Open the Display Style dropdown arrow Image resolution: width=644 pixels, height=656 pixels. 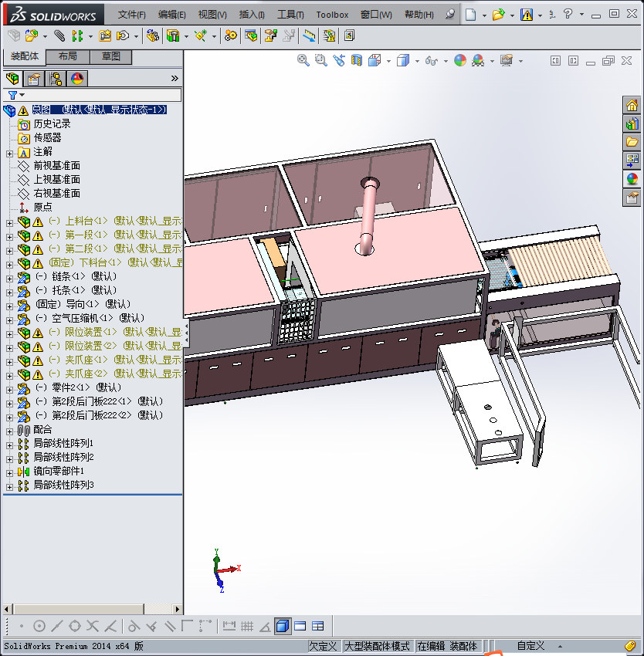[x=417, y=62]
